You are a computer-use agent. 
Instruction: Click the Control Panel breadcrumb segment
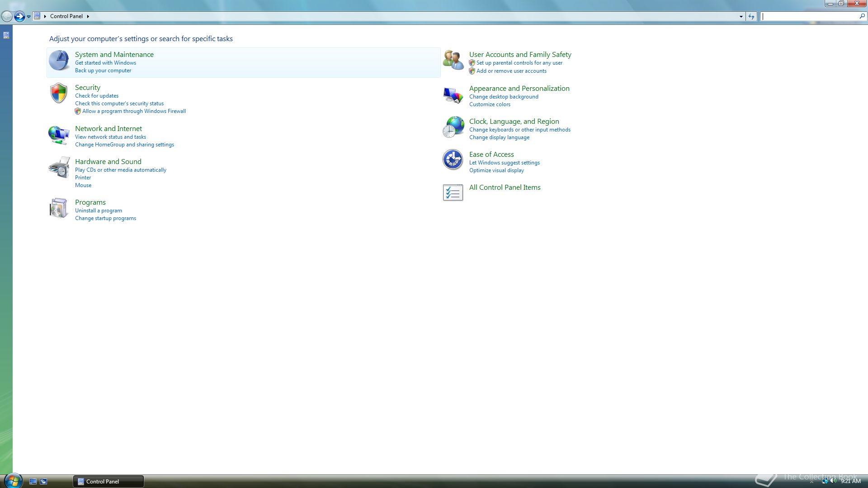pos(66,16)
